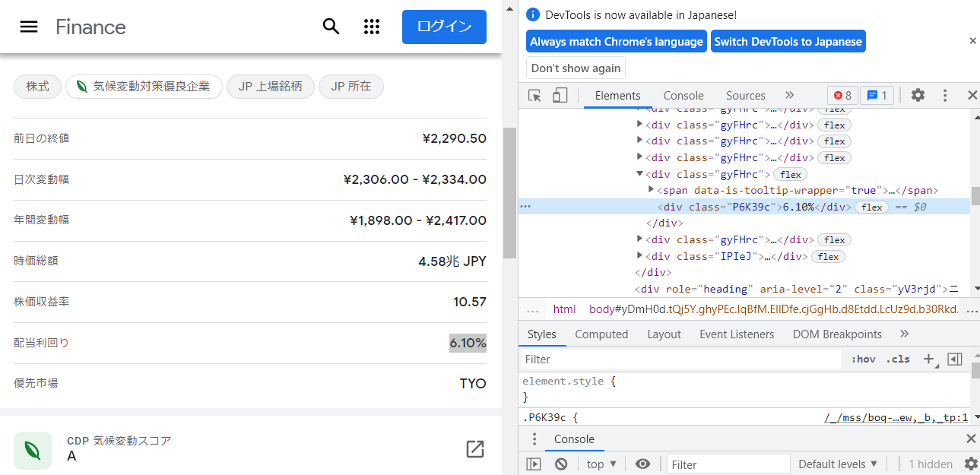Screen dimensions: 980x475
Task: Click flex badge on P6K39c div
Action: (x=871, y=207)
